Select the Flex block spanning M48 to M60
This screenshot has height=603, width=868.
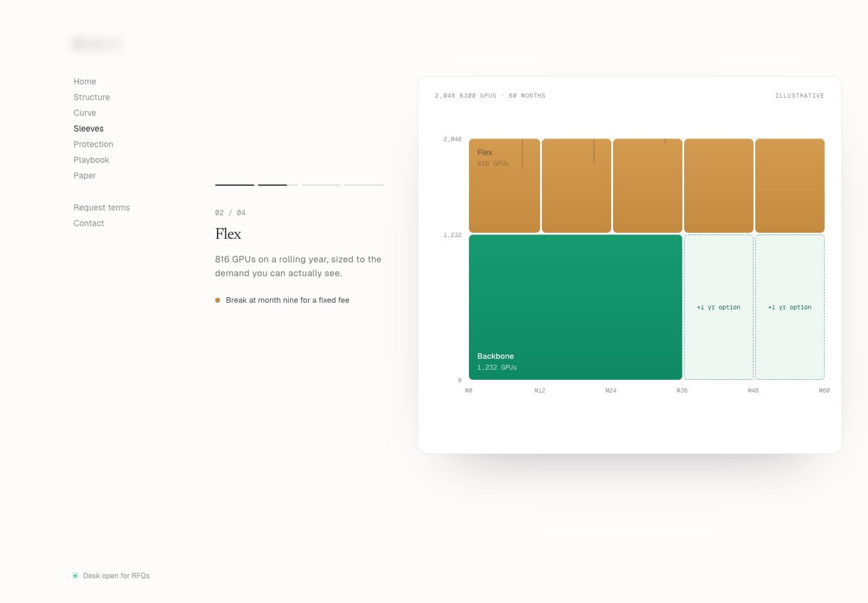click(x=790, y=186)
